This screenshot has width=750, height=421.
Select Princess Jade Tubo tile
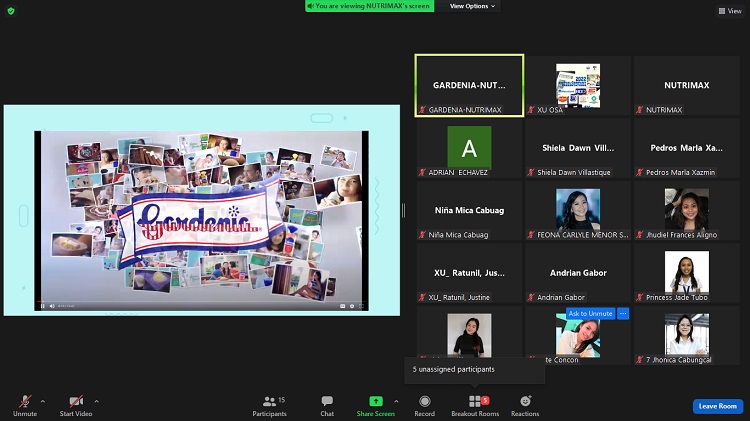coord(687,273)
